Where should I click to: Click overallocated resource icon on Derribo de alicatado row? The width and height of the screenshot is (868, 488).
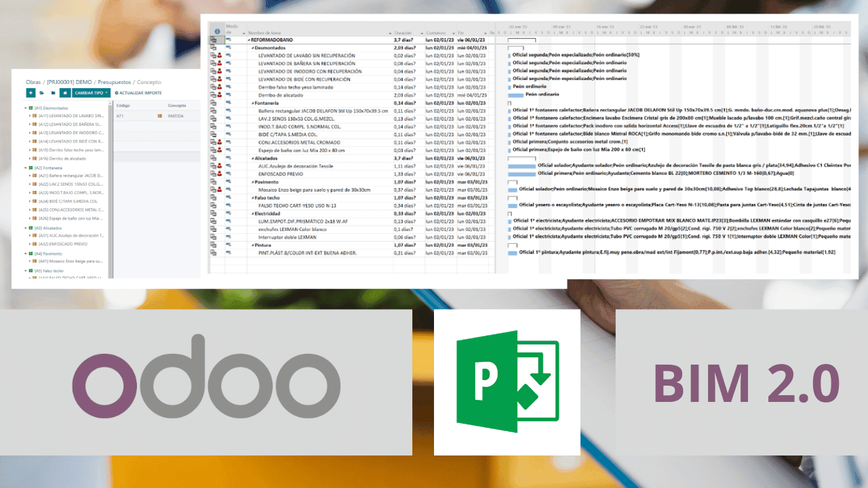220,95
